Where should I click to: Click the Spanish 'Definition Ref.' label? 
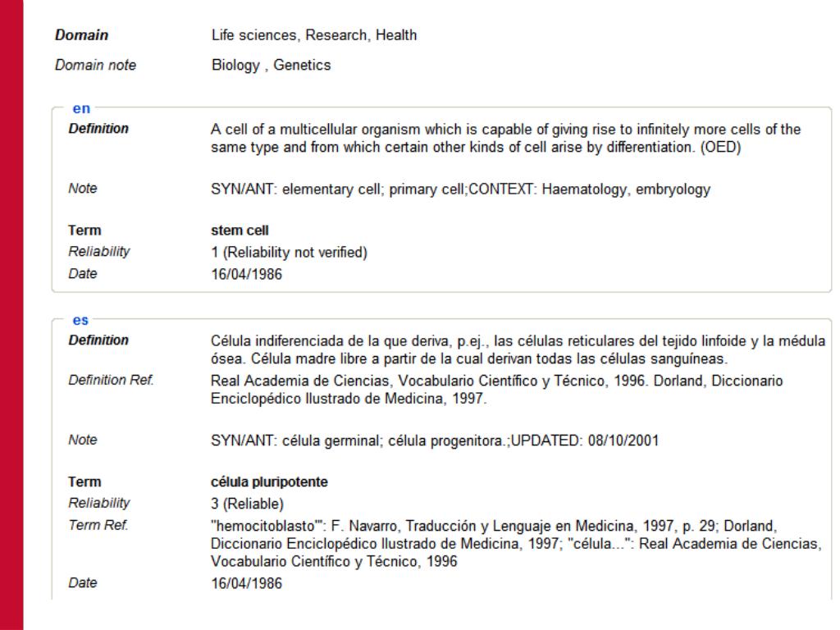click(x=111, y=380)
